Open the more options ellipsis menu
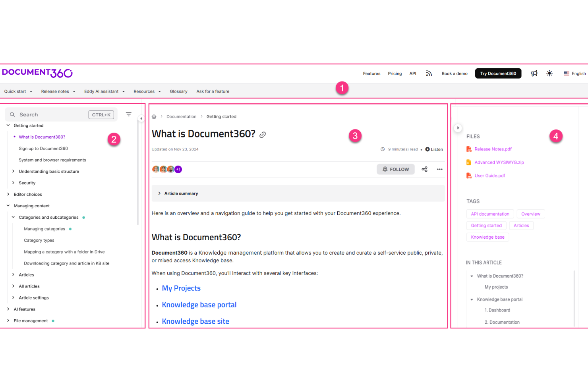The width and height of the screenshot is (588, 392). (x=440, y=169)
